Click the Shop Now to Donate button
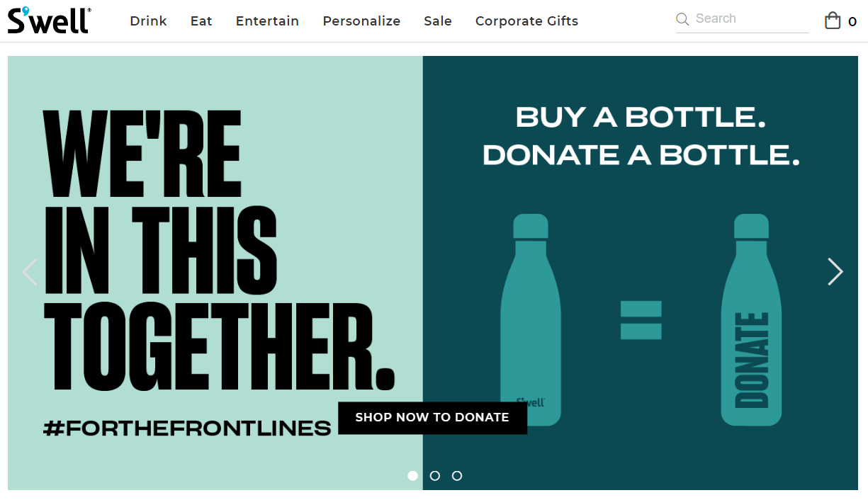 coord(432,418)
